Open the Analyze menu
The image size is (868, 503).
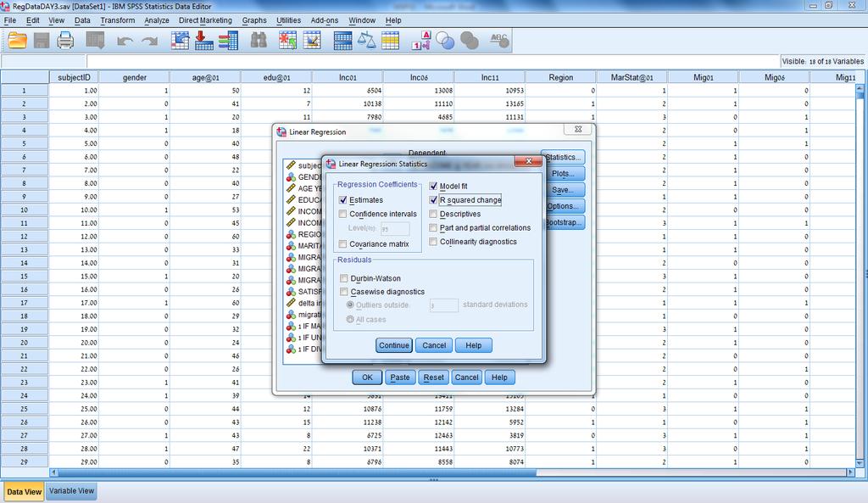157,20
